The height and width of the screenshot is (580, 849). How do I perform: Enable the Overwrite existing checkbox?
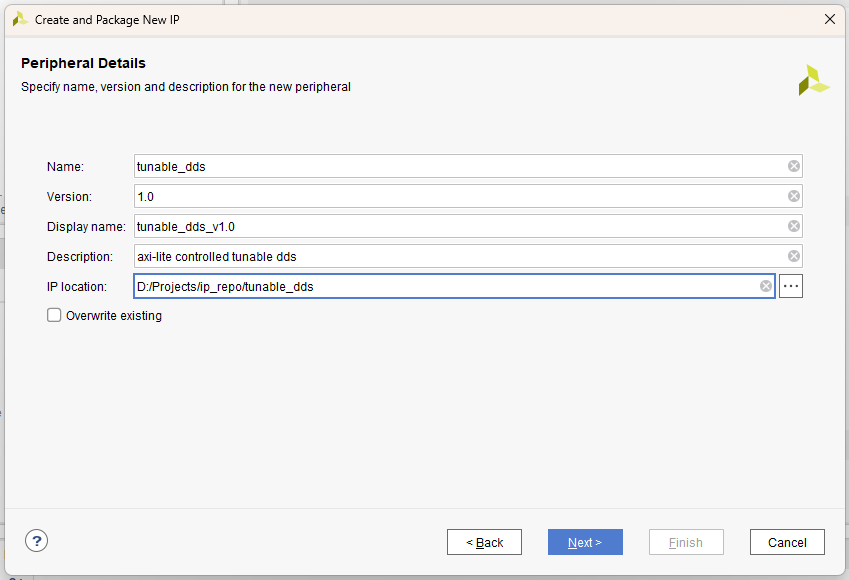point(54,315)
